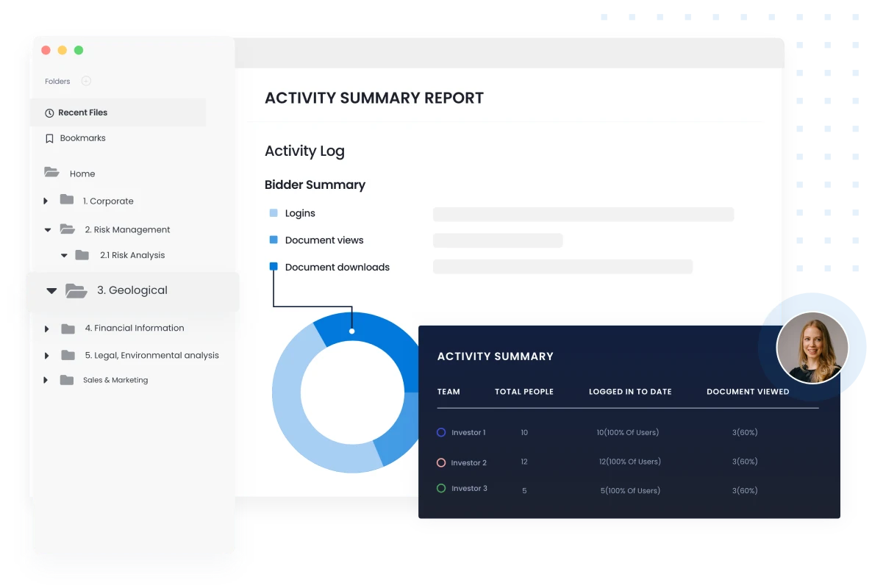Viewport: 872px width, 588px height.
Task: Click the Logins legend color square
Action: tap(273, 213)
